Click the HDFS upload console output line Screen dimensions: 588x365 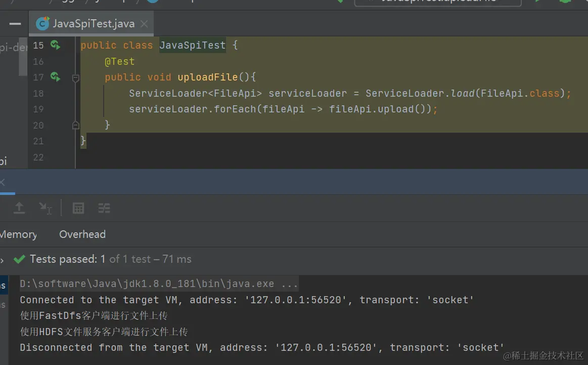104,332
